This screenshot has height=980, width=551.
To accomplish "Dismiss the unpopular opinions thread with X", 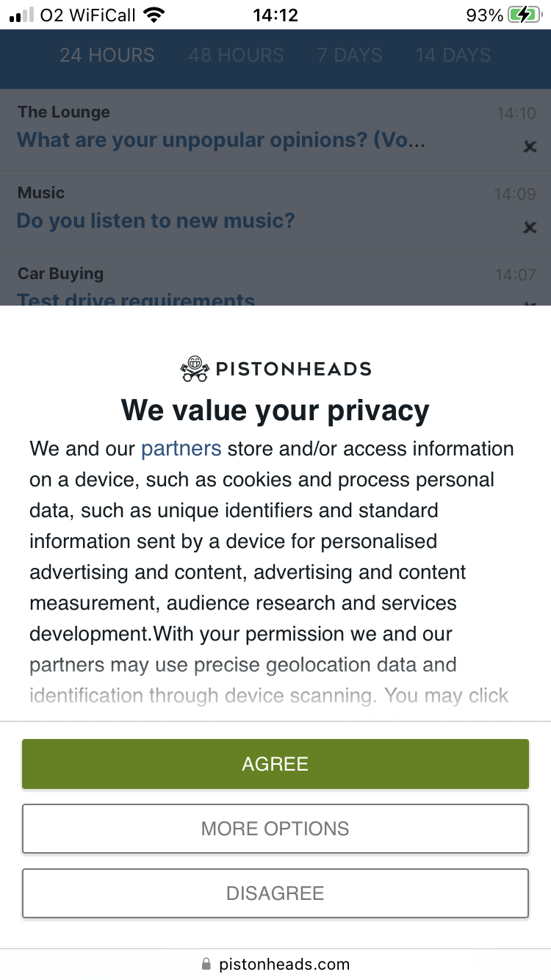I will (x=529, y=147).
